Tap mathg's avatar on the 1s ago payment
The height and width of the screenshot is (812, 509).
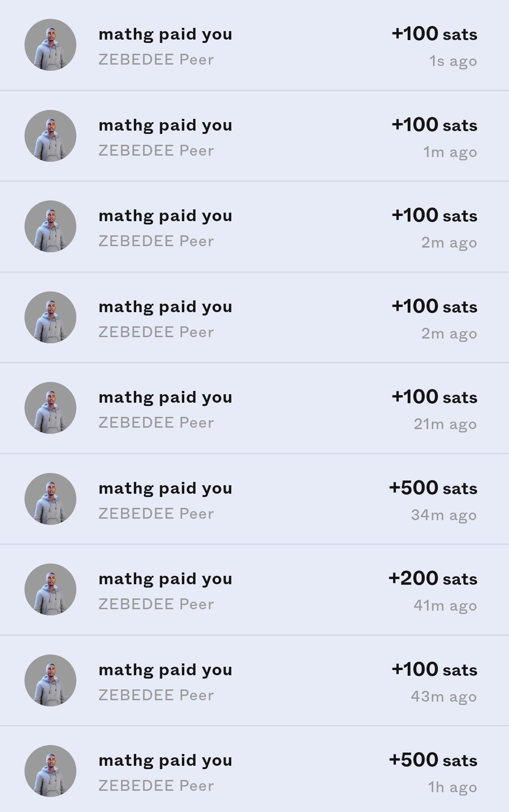pyautogui.click(x=50, y=45)
